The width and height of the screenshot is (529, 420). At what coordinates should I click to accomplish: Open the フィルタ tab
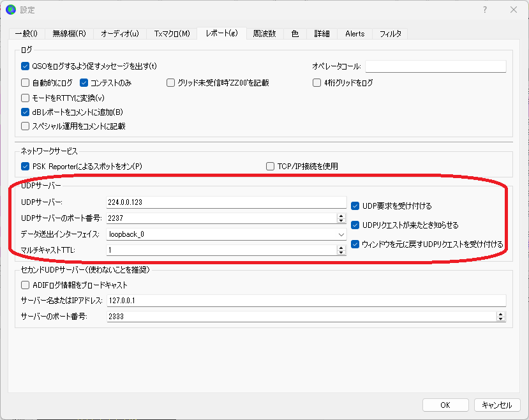click(391, 34)
